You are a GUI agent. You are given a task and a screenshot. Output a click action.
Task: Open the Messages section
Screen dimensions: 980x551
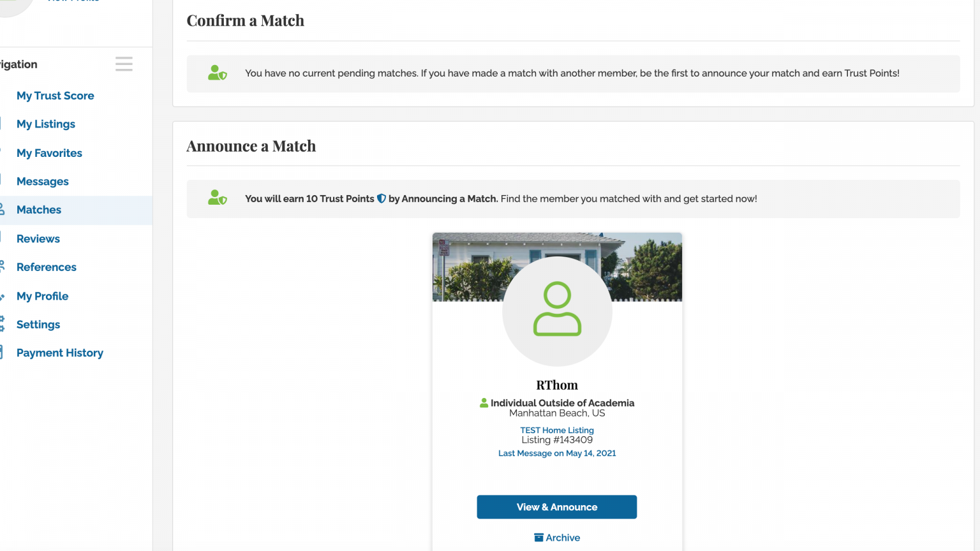pos(43,181)
